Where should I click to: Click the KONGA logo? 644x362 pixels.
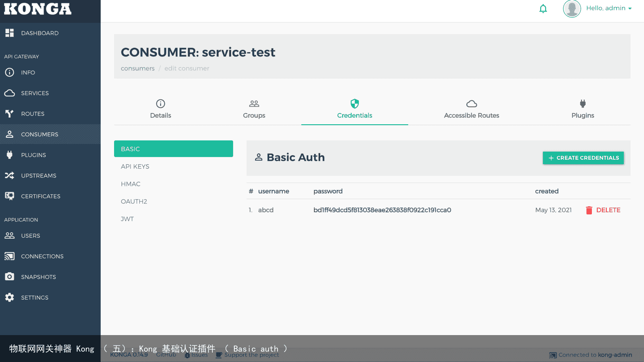[38, 9]
